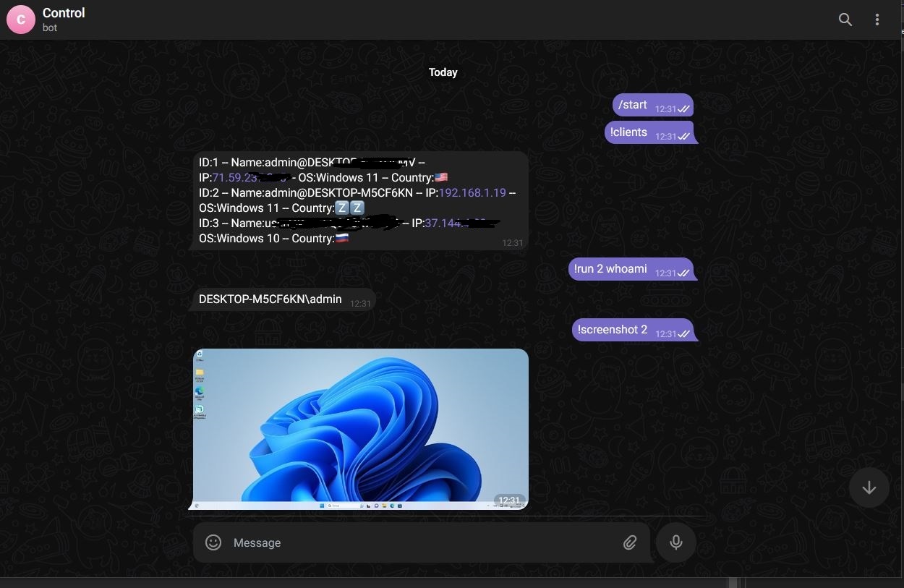Click read checkmarks on "!screenshot 2" message
The height and width of the screenshot is (588, 904).
coord(683,334)
